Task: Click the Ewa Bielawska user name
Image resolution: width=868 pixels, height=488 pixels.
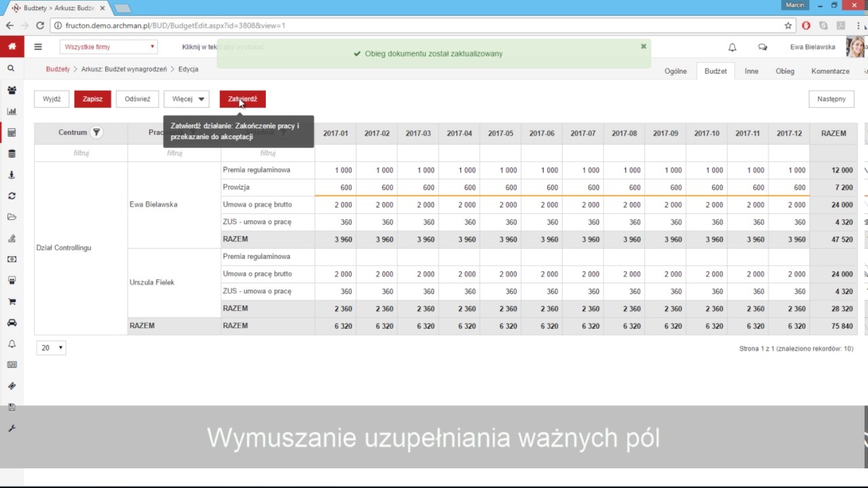Action: point(812,47)
